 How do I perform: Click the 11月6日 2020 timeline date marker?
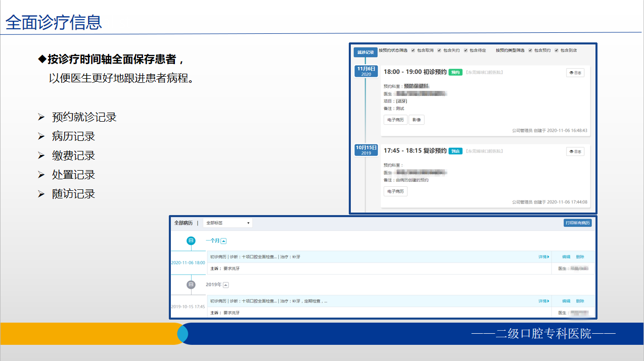click(365, 71)
